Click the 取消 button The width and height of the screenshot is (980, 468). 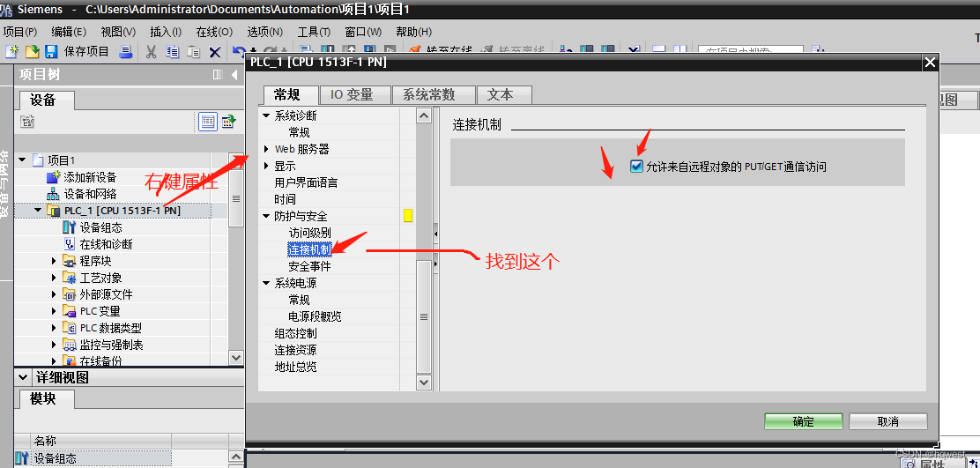887,421
